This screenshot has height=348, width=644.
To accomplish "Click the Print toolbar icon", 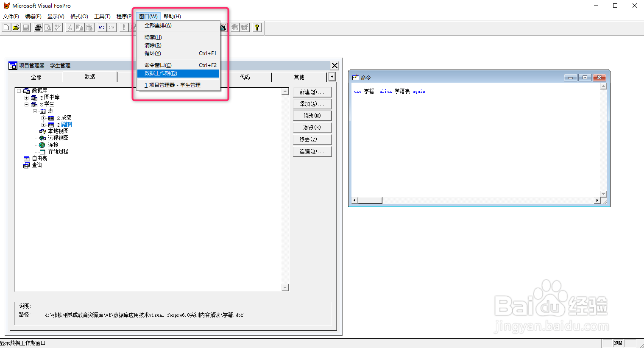I will click(x=38, y=28).
